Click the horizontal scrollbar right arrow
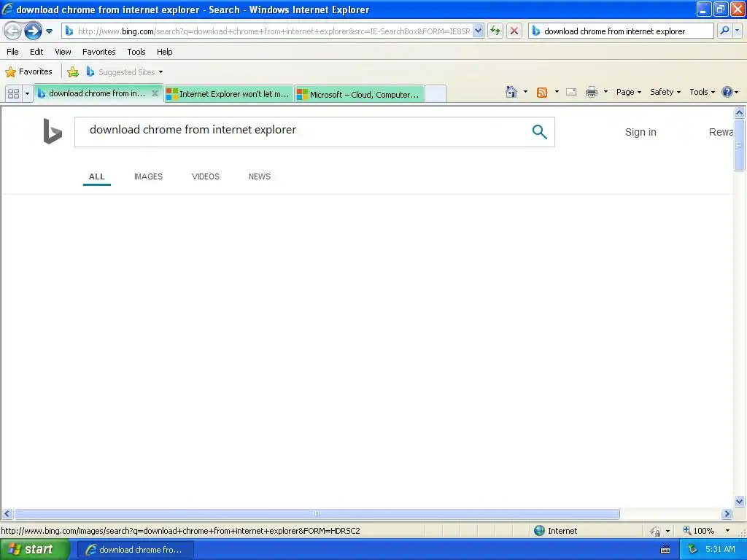Viewport: 747px width, 560px height. (x=727, y=514)
